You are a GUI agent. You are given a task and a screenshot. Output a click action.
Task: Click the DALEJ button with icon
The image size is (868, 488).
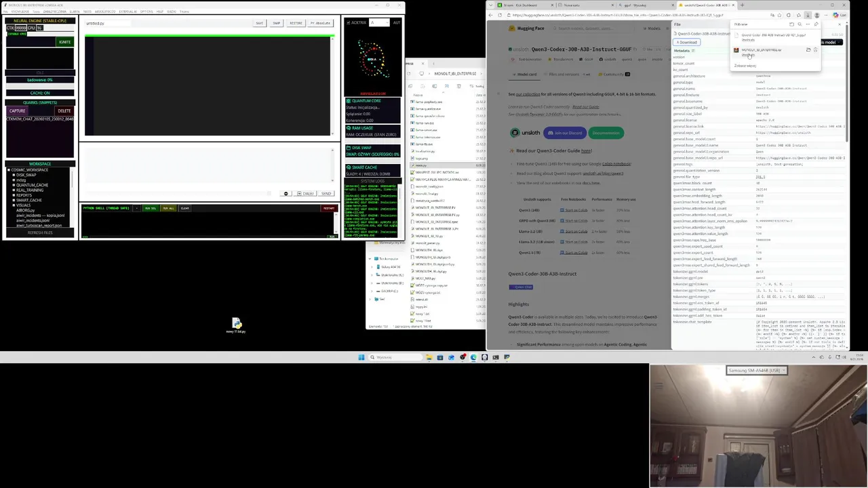coord(305,193)
